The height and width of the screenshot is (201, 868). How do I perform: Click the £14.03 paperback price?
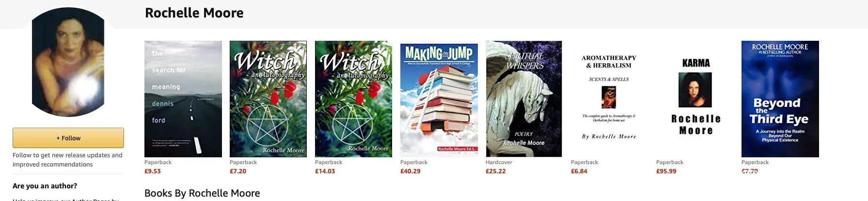[325, 171]
